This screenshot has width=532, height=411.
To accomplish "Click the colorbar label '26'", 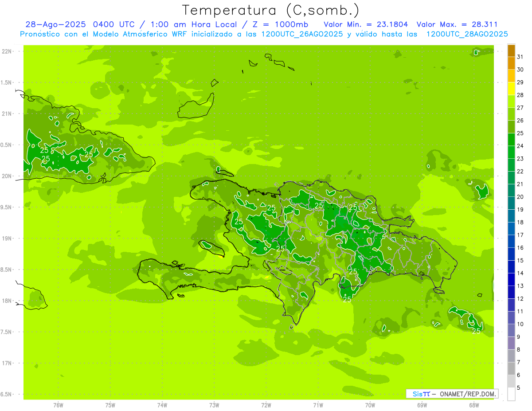I will coord(520,120).
